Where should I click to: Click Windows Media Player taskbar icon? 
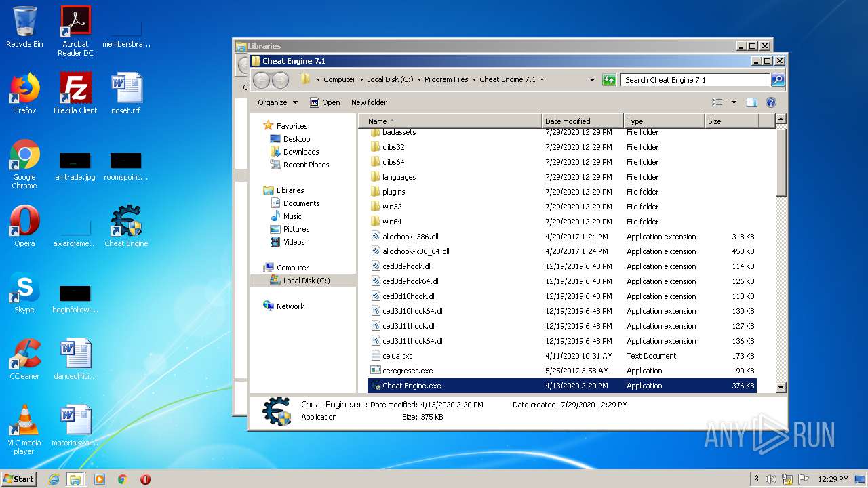click(x=100, y=479)
